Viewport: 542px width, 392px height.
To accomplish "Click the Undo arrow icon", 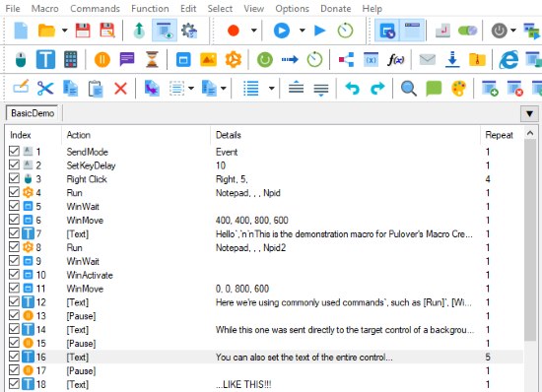I will 352,89.
